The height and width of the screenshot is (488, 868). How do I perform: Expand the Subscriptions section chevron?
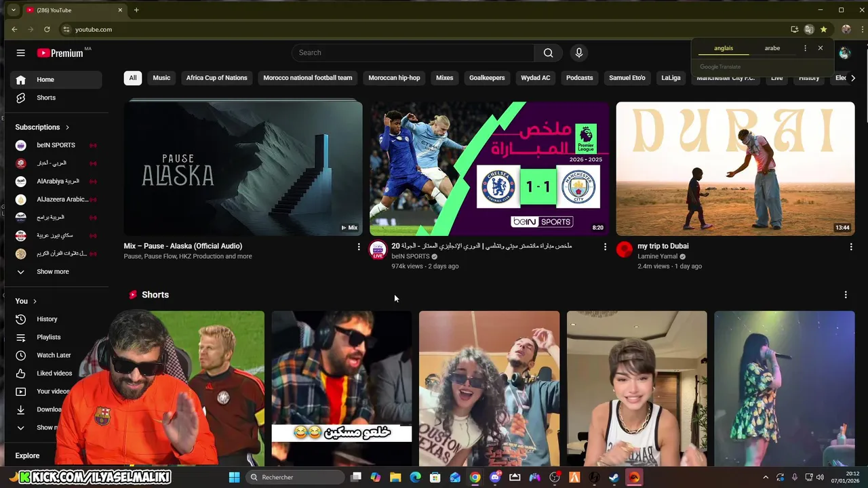pyautogui.click(x=67, y=127)
